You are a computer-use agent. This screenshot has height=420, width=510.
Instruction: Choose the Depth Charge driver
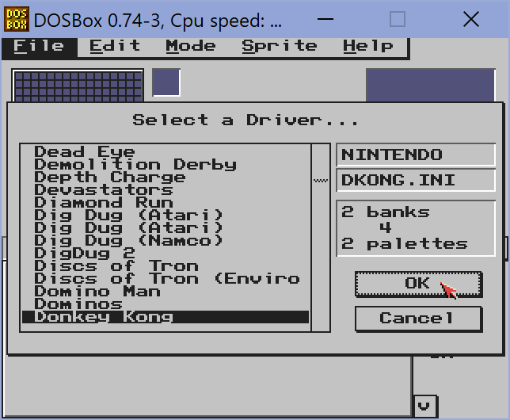click(x=166, y=178)
